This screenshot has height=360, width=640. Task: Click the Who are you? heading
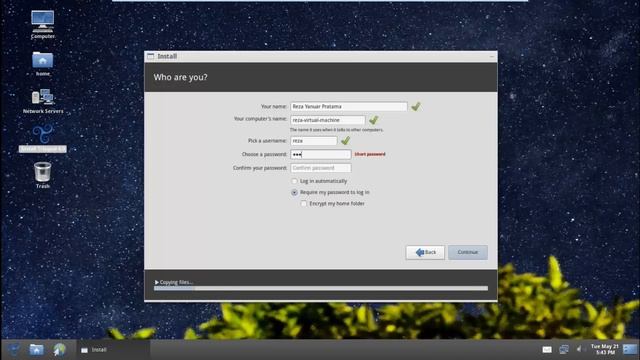[180, 77]
